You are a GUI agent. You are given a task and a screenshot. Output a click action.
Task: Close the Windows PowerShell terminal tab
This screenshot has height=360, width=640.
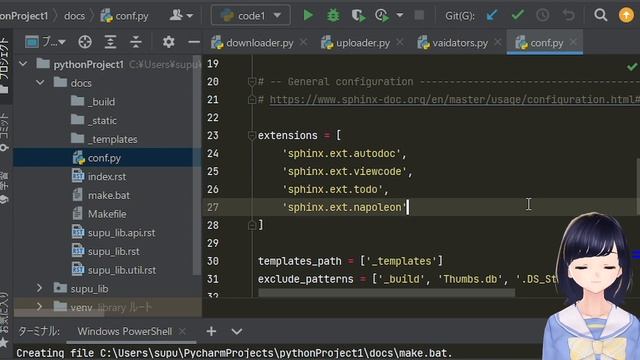tap(182, 331)
